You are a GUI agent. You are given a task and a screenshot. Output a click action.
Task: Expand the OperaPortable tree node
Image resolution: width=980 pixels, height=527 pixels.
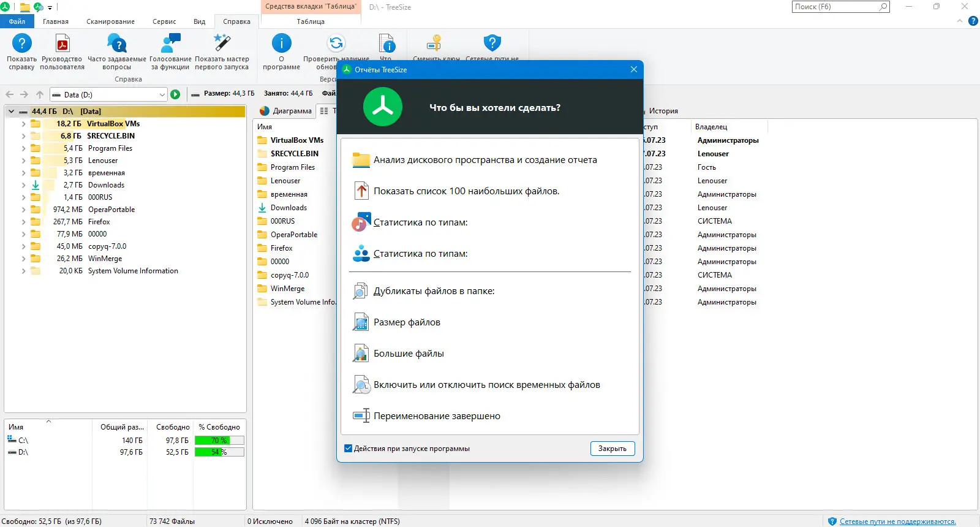[x=24, y=210]
